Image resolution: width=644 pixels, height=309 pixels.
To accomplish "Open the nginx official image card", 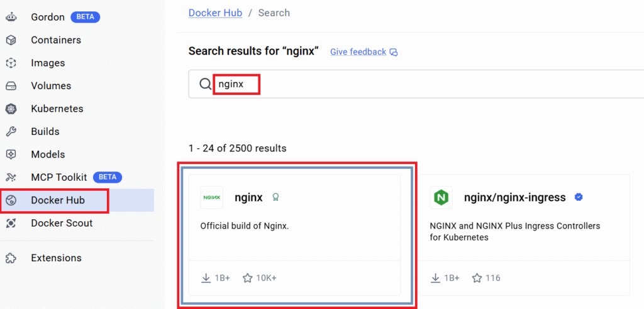I will pos(294,235).
